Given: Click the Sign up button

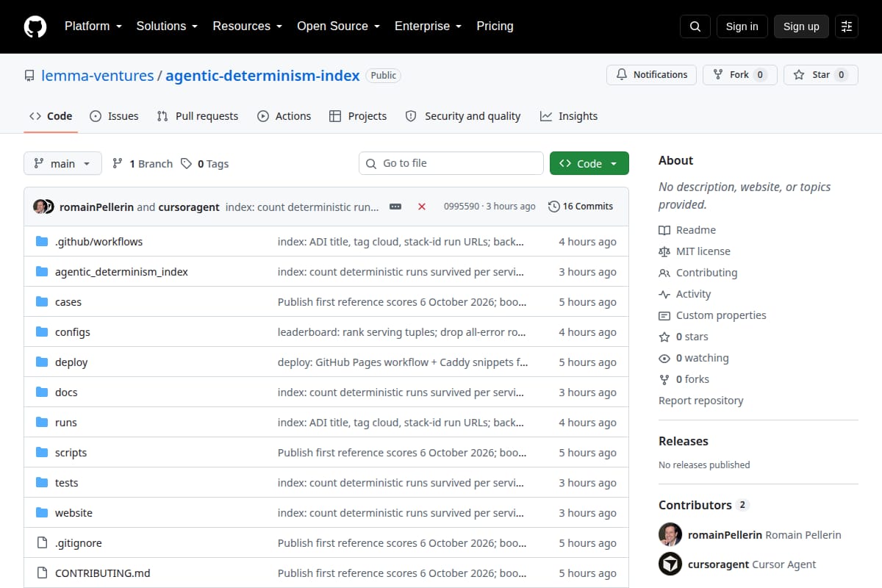Looking at the screenshot, I should tap(801, 26).
